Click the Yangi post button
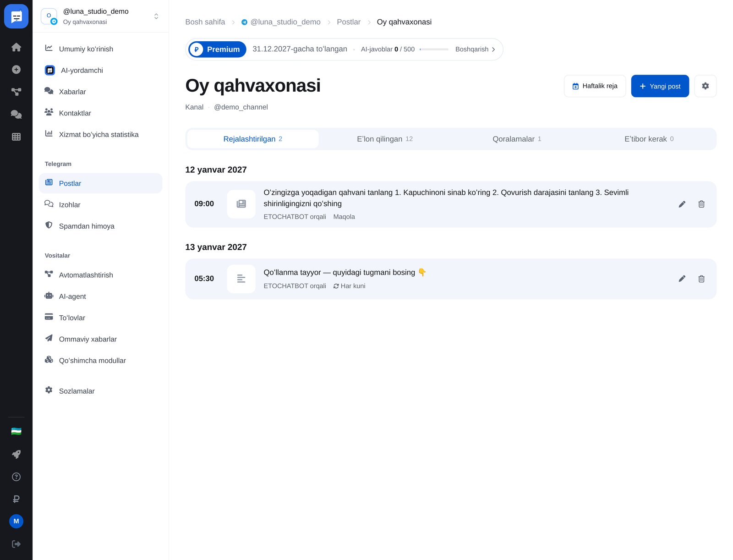 [x=660, y=86]
